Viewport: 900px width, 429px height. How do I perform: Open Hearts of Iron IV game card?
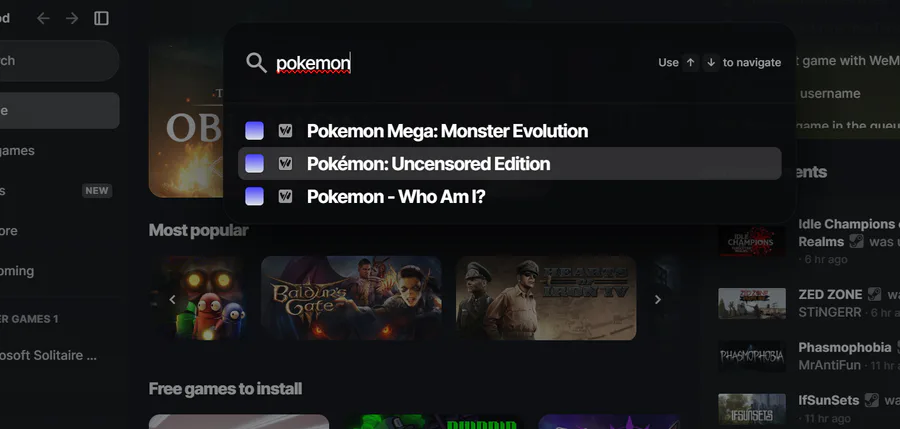pos(546,298)
